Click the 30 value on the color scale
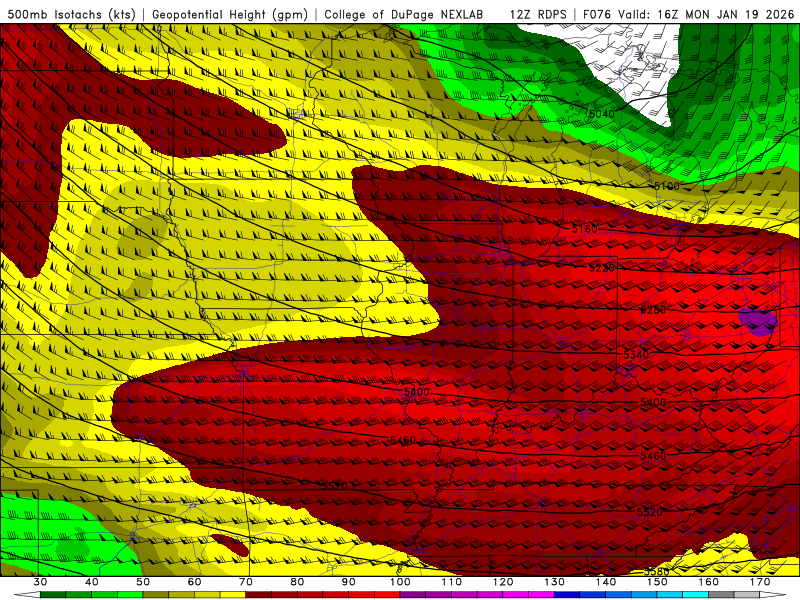Screen dimensions: 800x600 [x=40, y=582]
